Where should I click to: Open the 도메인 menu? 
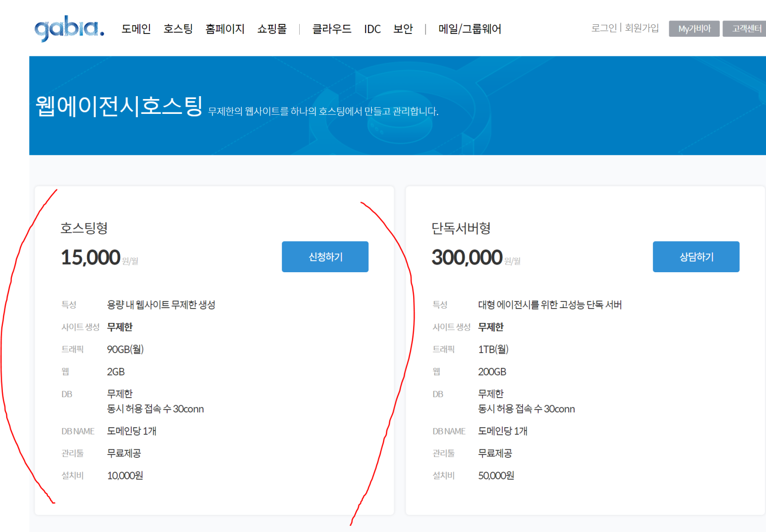pyautogui.click(x=136, y=29)
